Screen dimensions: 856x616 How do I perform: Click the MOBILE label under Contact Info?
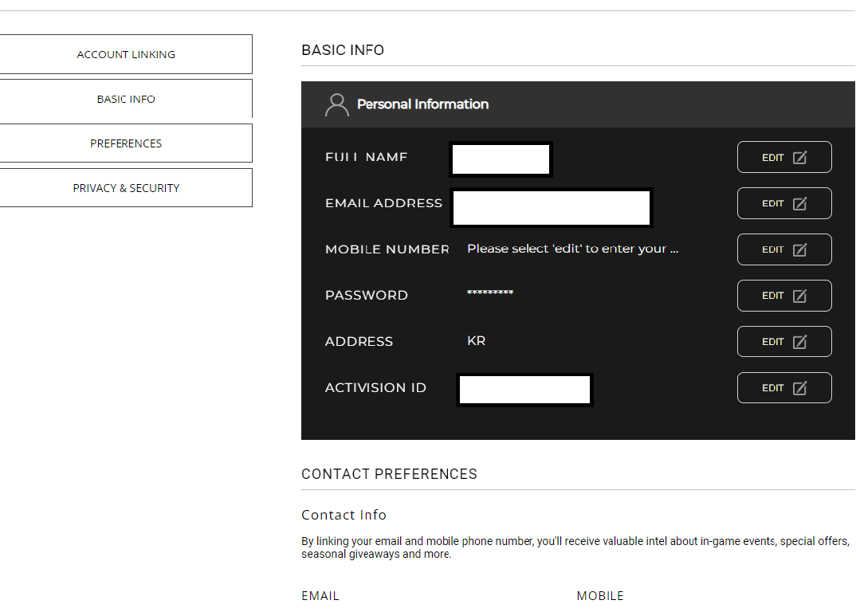pyautogui.click(x=600, y=596)
